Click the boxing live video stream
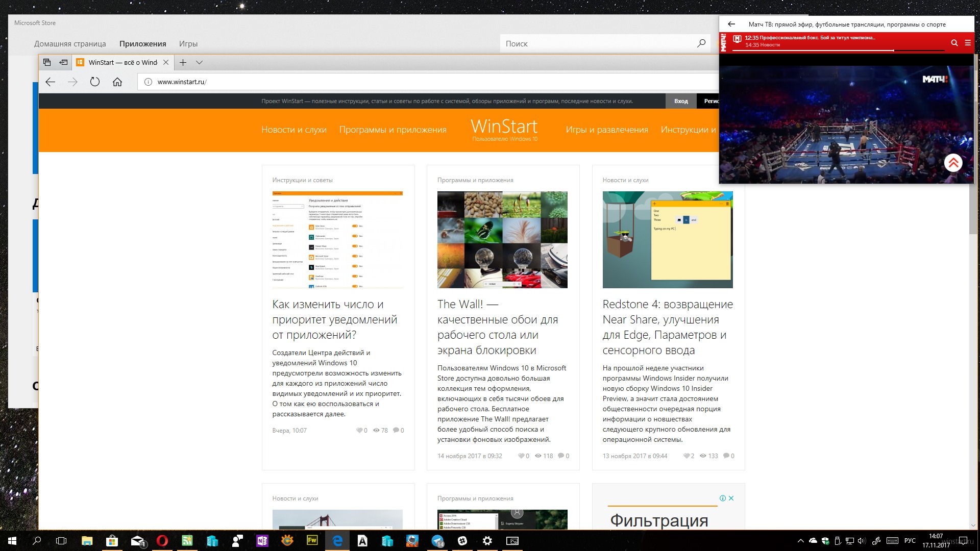The width and height of the screenshot is (980, 551). (x=846, y=124)
